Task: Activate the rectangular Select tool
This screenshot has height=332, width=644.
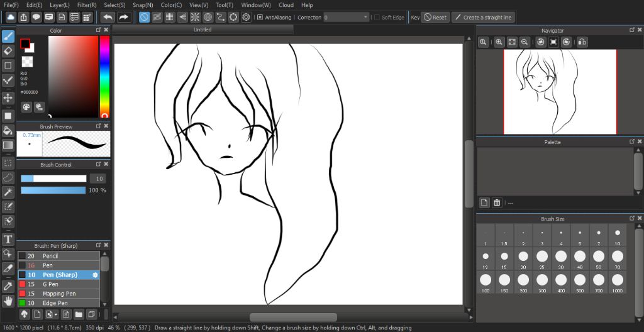Action: (8, 163)
